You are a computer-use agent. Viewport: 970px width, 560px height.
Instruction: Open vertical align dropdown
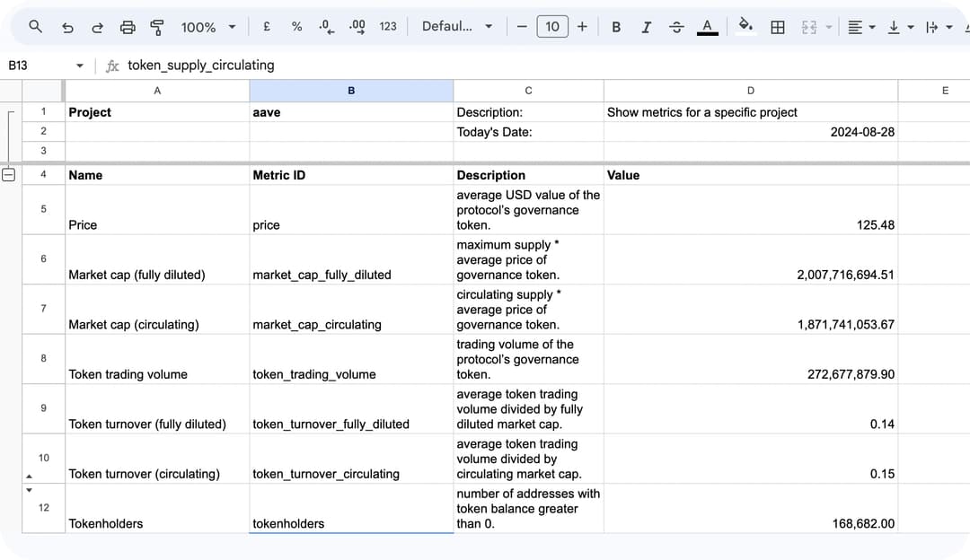901,27
